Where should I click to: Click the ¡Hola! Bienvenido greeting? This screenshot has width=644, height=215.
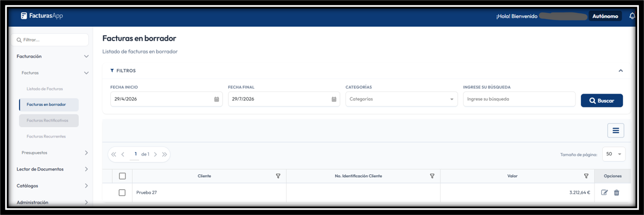click(517, 16)
